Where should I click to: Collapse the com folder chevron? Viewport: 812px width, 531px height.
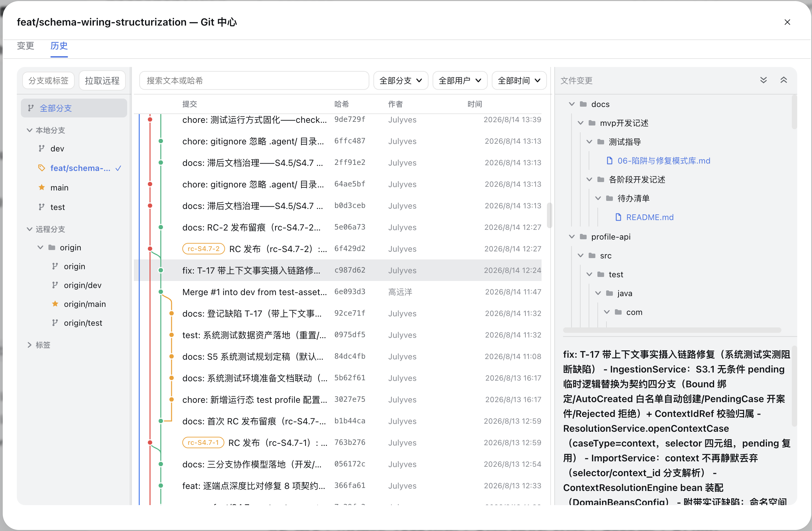[x=606, y=312]
